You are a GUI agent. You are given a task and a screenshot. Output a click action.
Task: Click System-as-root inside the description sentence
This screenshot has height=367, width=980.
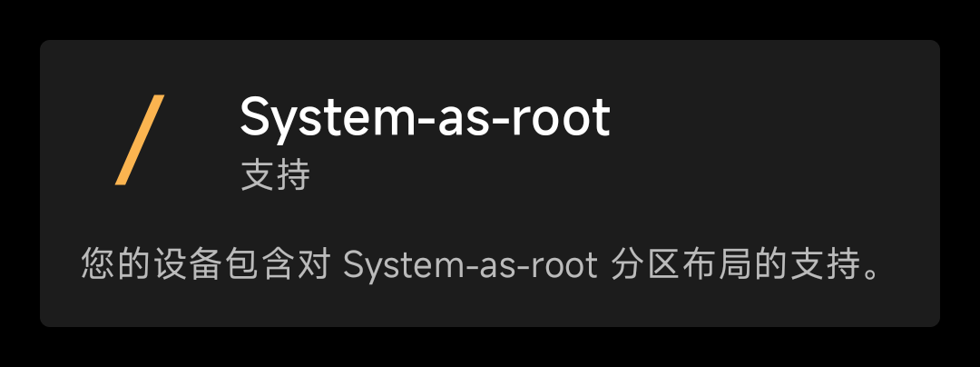pos(471,266)
